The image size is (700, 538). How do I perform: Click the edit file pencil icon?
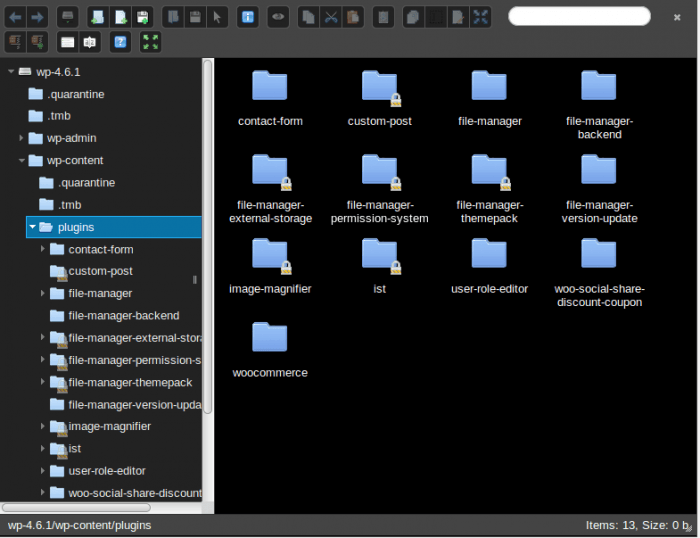tap(458, 17)
